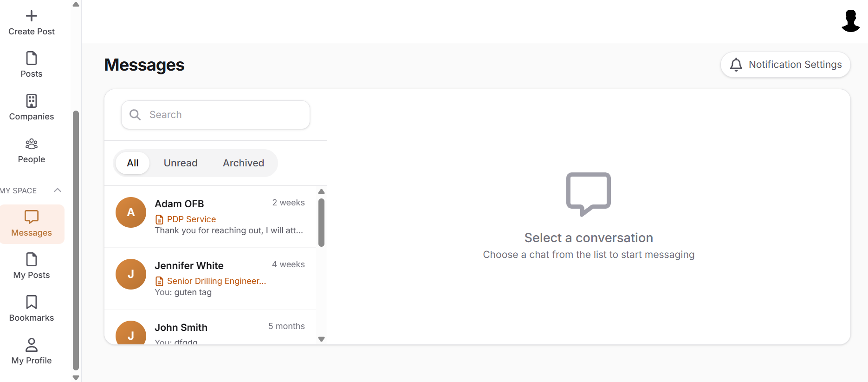Click the Senior Drilling Engineer document icon

click(159, 281)
